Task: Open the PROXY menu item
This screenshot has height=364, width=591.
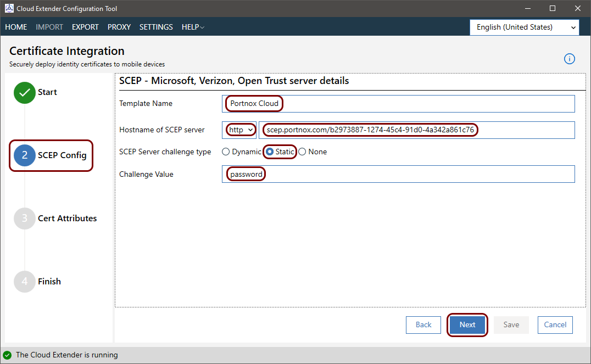Action: [x=119, y=27]
